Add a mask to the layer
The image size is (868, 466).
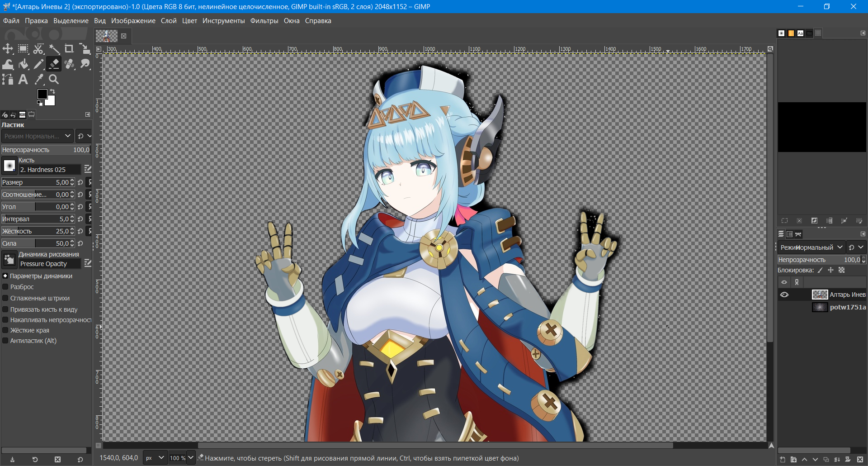pos(848,459)
